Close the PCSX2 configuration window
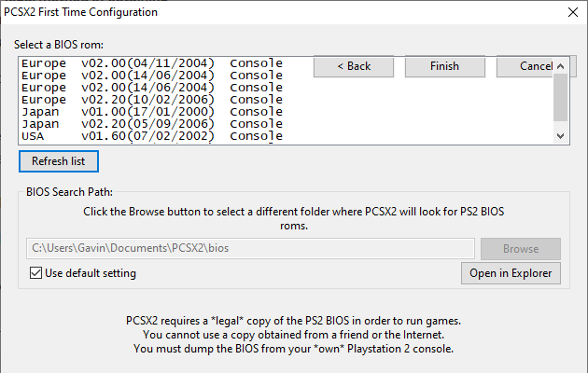 571,13
